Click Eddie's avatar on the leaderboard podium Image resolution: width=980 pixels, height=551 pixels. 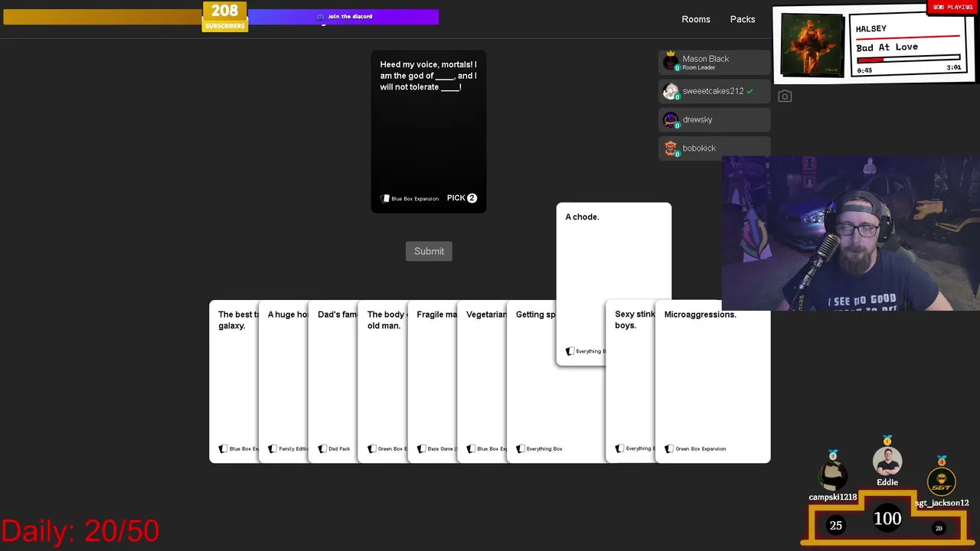coord(887,461)
